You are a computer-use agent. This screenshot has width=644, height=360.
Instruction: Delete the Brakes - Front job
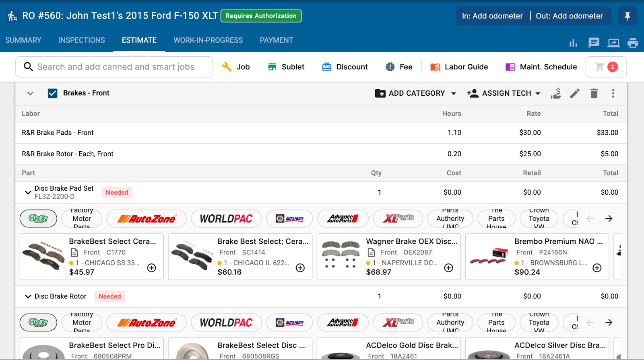pyautogui.click(x=594, y=93)
